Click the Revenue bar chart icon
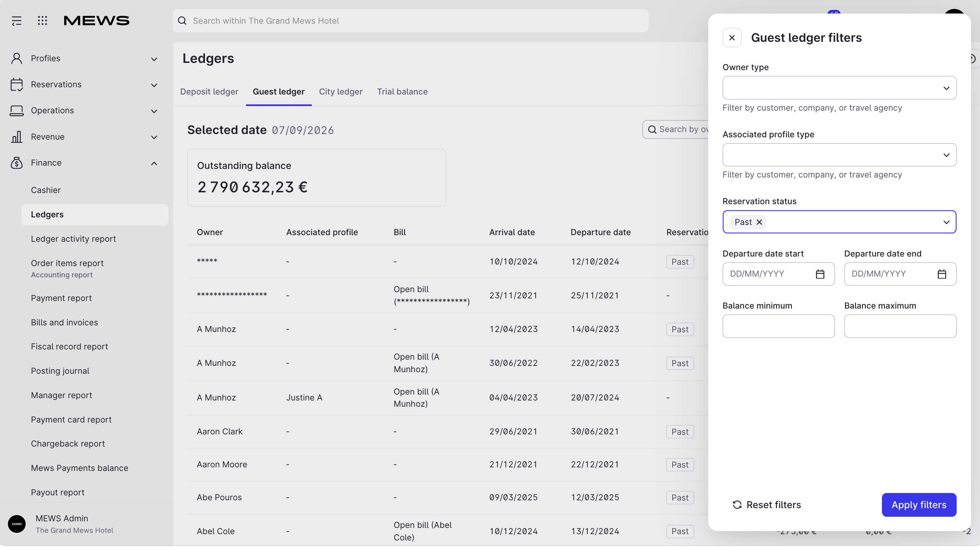The height and width of the screenshot is (548, 980). [x=16, y=137]
